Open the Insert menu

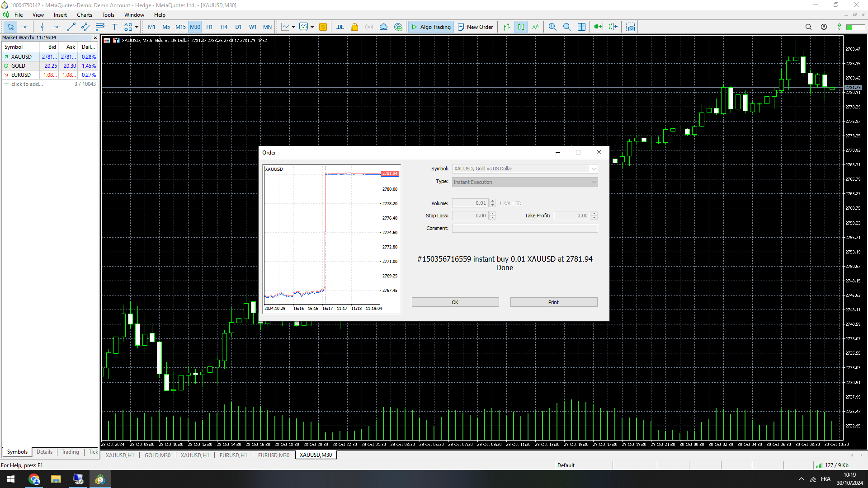coord(60,15)
